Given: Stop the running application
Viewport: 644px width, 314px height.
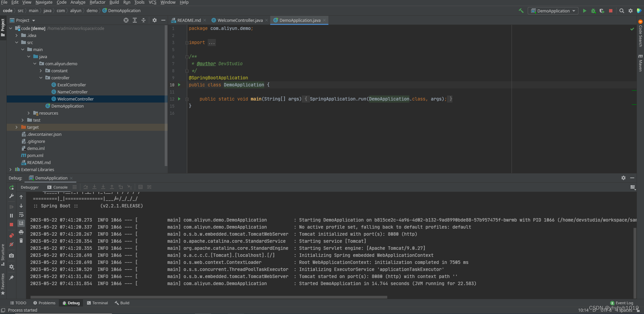Looking at the screenshot, I should [611, 10].
